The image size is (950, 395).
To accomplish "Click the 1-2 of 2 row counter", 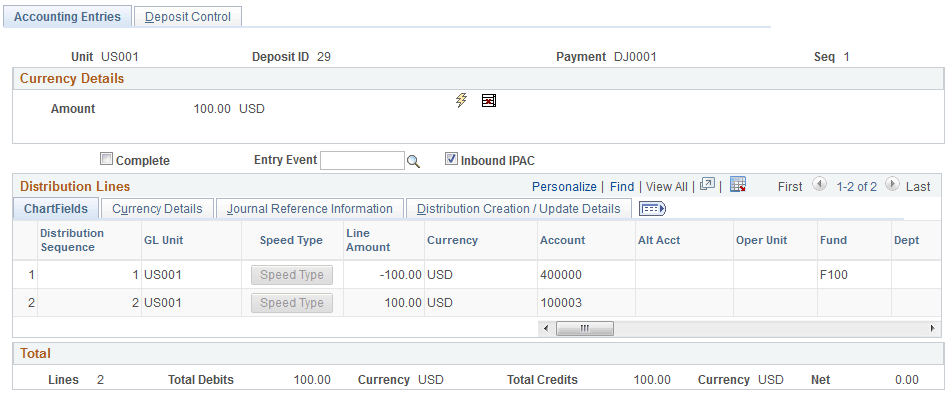I will 856,187.
